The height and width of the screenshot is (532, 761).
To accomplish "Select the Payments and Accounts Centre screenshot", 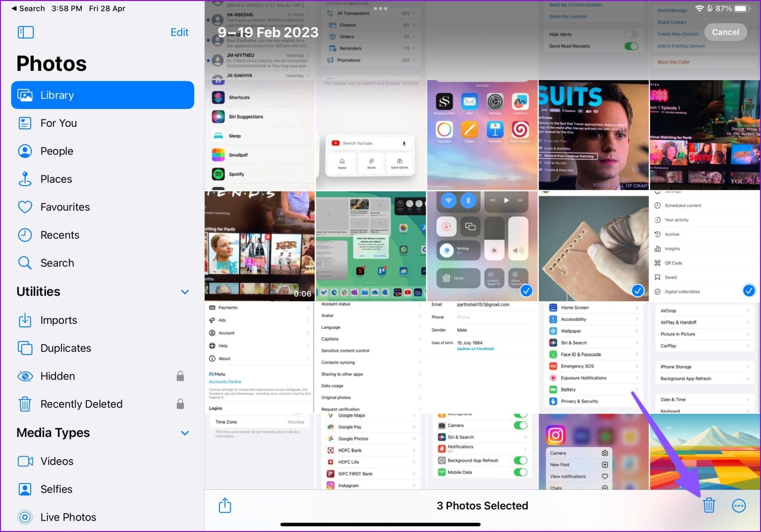I will click(x=260, y=358).
